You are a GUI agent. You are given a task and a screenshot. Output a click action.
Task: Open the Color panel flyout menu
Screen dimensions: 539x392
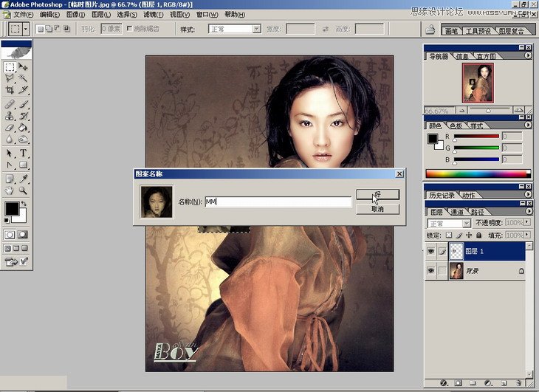tap(529, 125)
